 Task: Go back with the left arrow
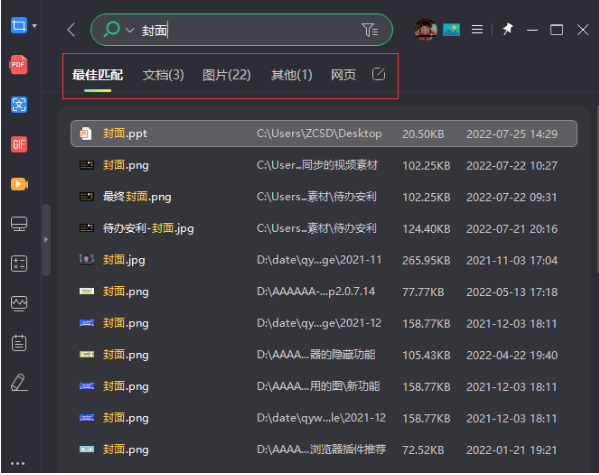click(71, 30)
